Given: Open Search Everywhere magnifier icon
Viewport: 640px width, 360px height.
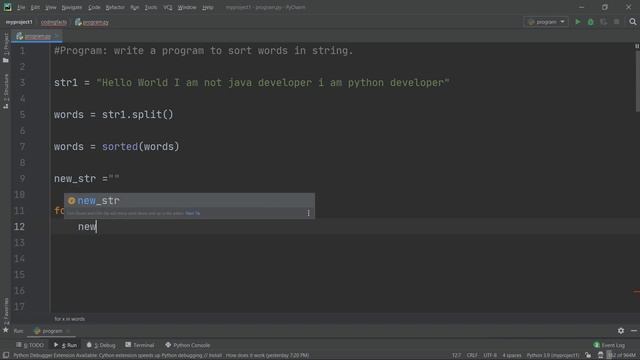Looking at the screenshot, I should point(633,22).
